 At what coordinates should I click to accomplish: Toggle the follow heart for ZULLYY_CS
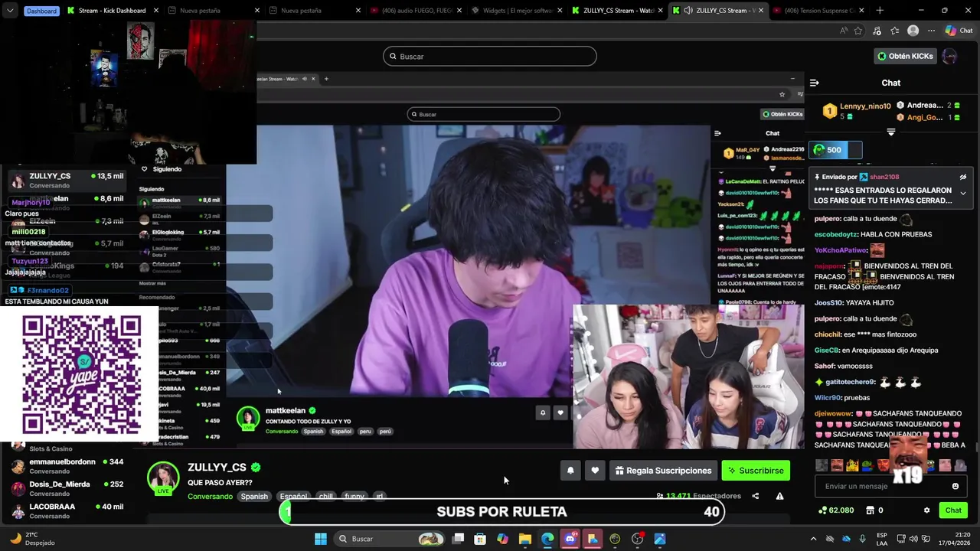[x=595, y=471]
